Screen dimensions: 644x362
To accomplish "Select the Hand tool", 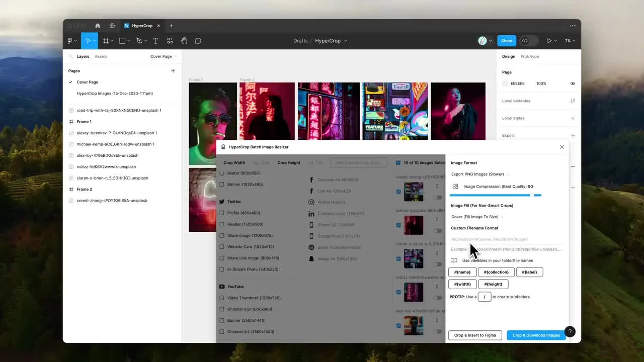I will (184, 41).
